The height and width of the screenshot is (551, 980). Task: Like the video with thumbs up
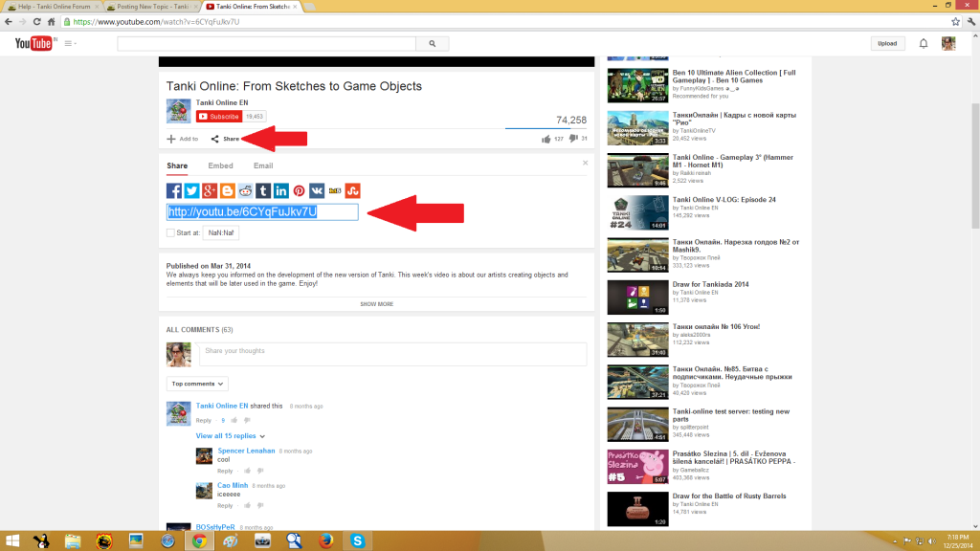click(546, 139)
